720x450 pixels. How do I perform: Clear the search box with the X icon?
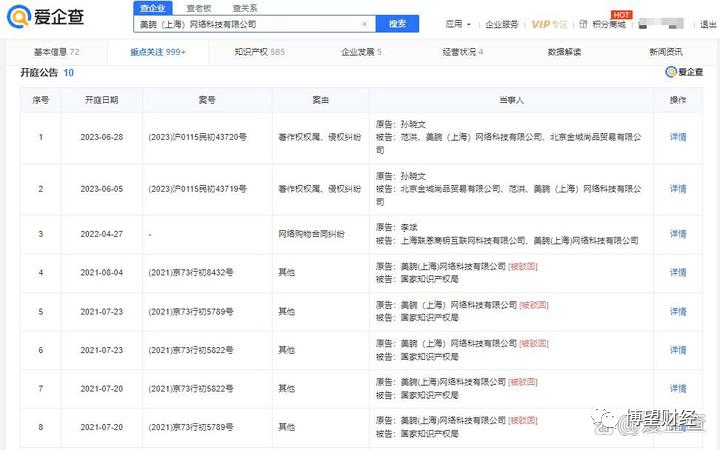[x=364, y=23]
